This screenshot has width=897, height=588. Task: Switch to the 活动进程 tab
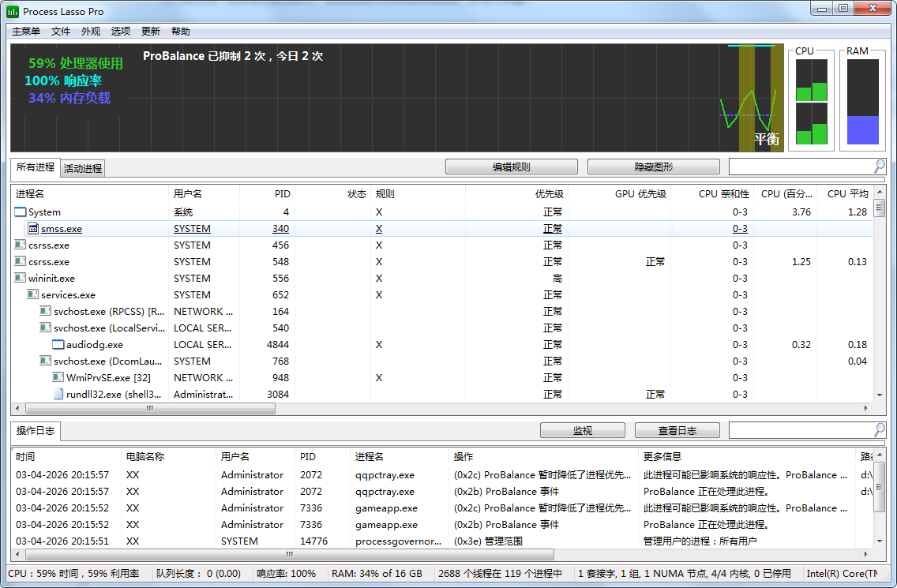83,168
